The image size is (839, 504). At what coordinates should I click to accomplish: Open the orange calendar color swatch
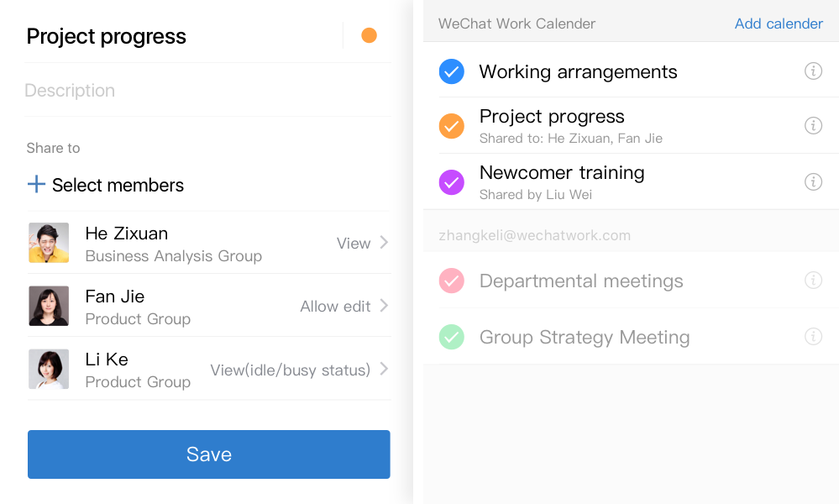pyautogui.click(x=369, y=35)
